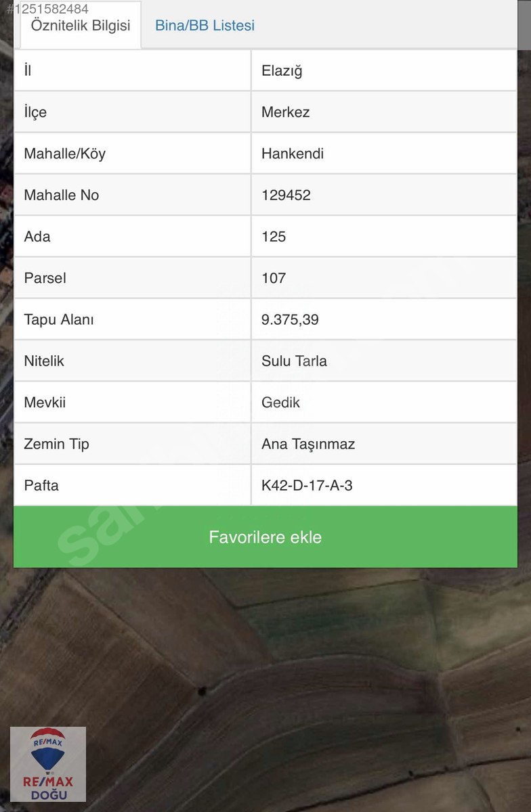Click the Zemin Tip row label

coord(56,445)
